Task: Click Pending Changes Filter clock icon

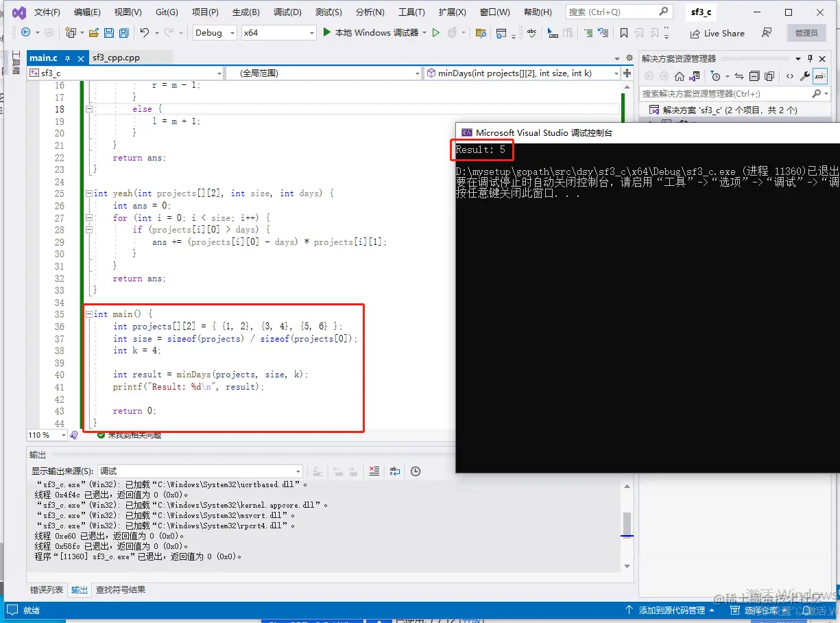Action: pos(715,76)
